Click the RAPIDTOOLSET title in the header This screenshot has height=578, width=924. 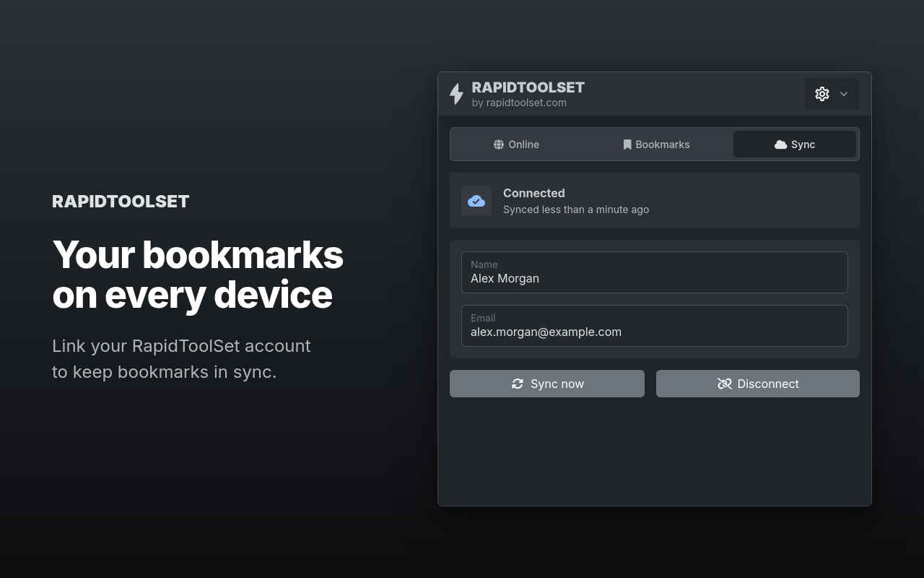[528, 87]
